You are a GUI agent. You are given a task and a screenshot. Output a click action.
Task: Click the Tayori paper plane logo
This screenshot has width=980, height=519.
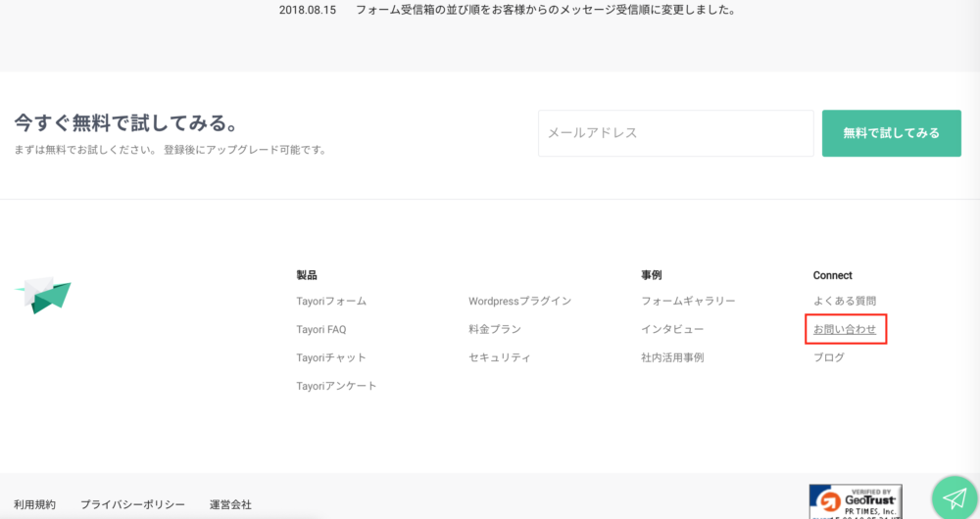coord(44,294)
